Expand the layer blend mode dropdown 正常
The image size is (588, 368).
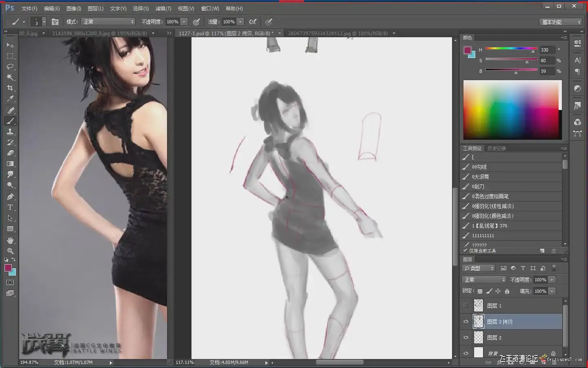pyautogui.click(x=484, y=280)
